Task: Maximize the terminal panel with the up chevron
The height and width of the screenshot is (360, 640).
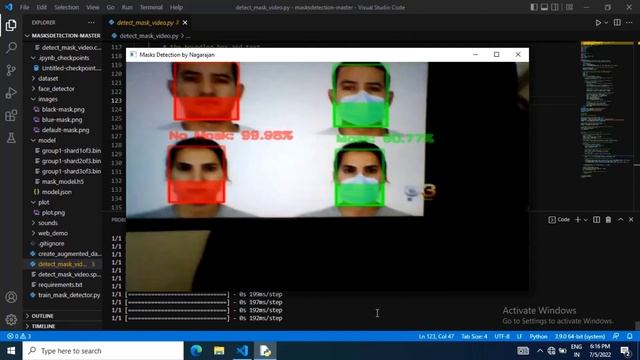Action: [620, 220]
